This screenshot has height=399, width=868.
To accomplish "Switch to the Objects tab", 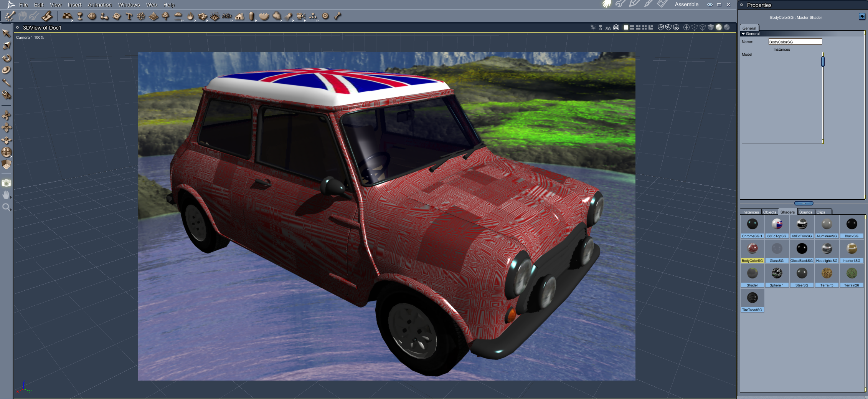I will 769,212.
